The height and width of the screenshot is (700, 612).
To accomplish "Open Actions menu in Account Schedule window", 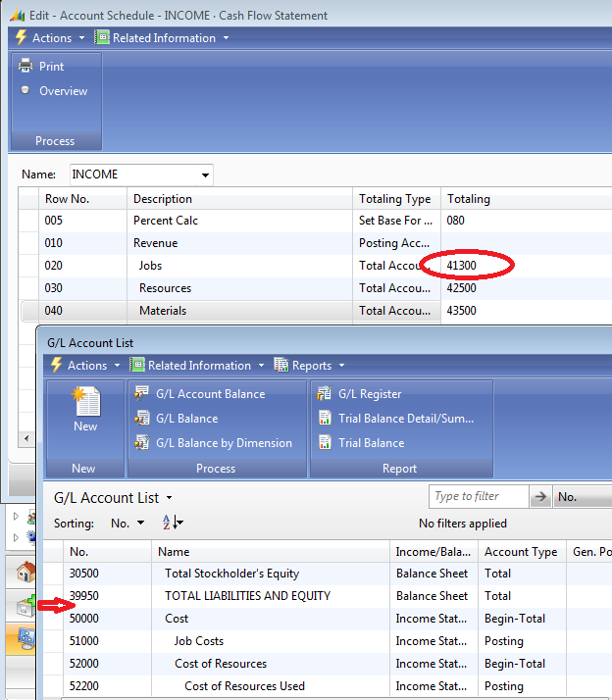I will coord(51,38).
